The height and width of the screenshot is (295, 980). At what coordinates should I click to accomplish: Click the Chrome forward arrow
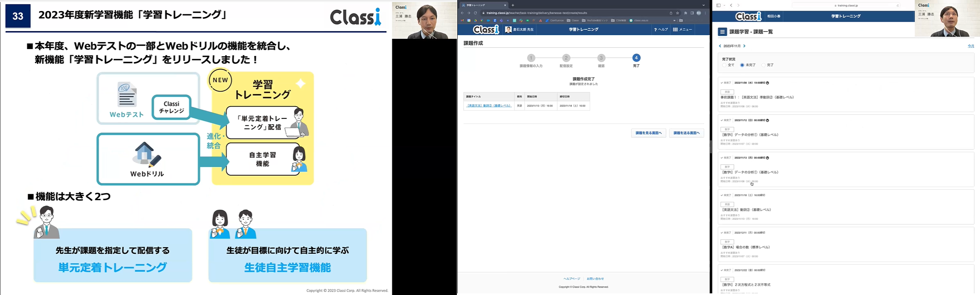pos(469,13)
